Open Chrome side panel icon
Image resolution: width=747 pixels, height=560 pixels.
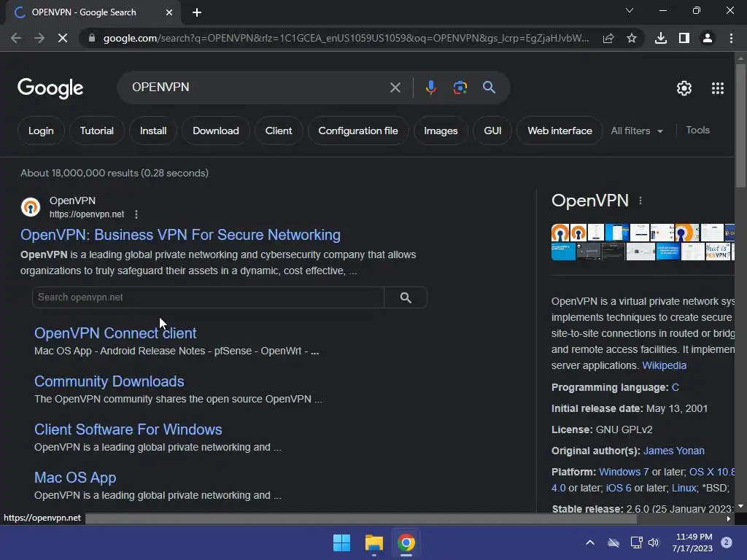684,38
